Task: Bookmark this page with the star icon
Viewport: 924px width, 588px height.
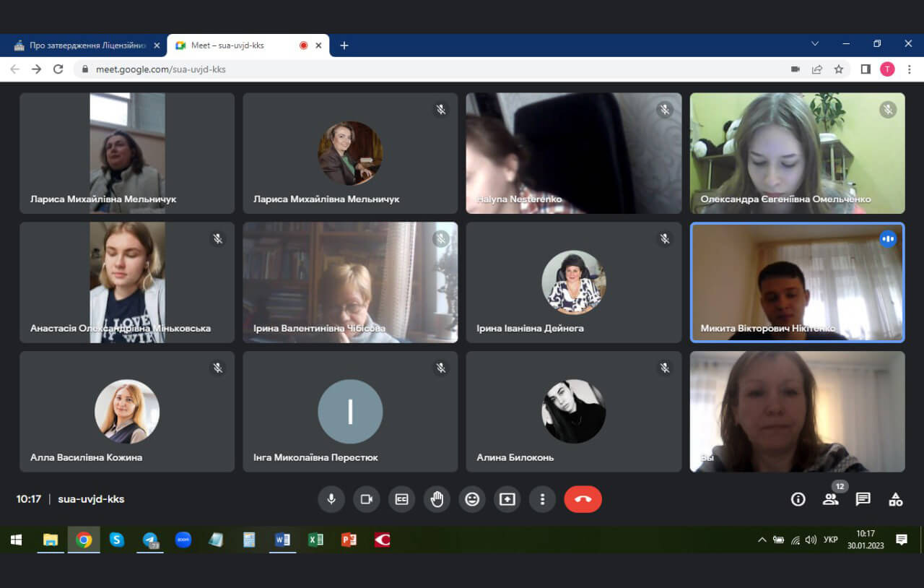Action: click(839, 69)
